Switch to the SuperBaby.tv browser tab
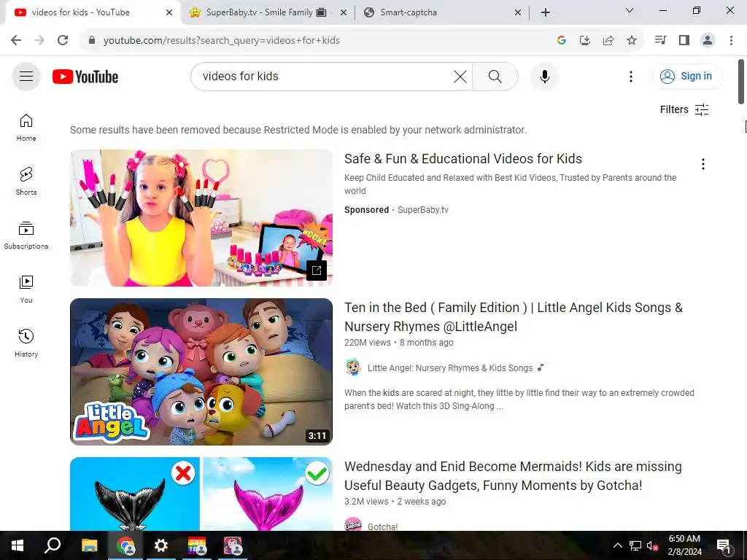 pos(260,12)
